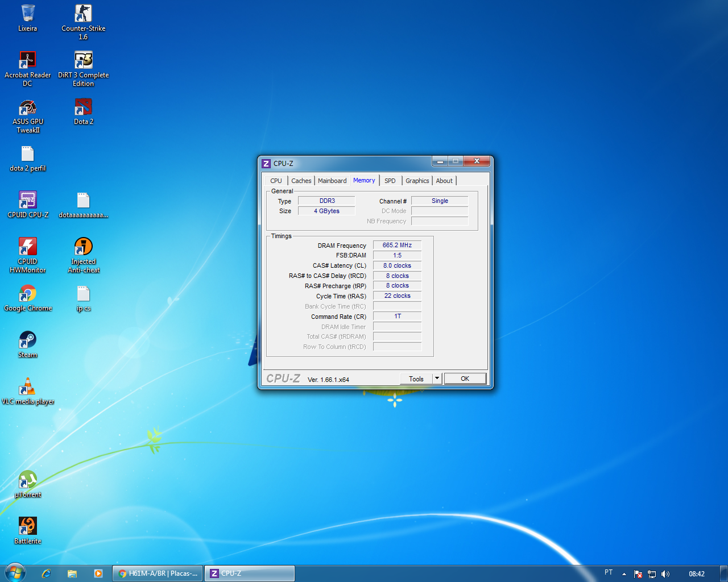Click the DDR3 memory type field
Image resolution: width=728 pixels, height=582 pixels.
click(x=327, y=201)
